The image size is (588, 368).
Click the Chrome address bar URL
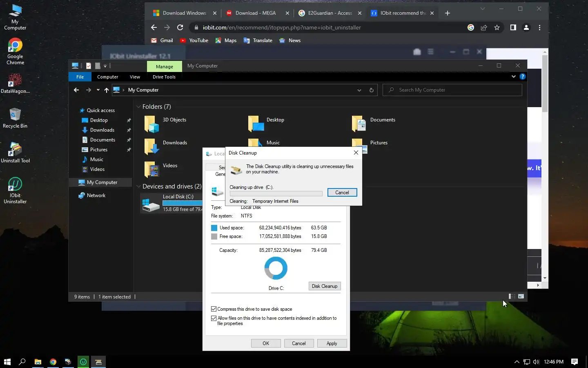click(x=282, y=27)
